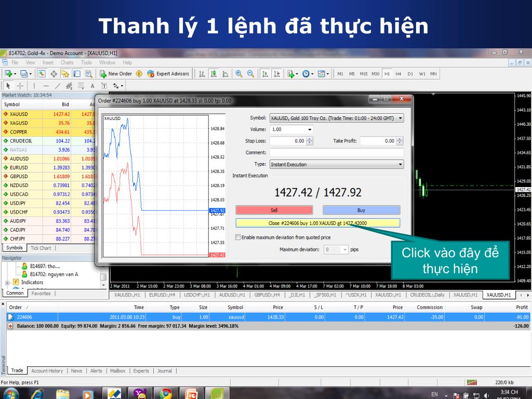
Task: Open the Charts menu
Action: click(67, 62)
